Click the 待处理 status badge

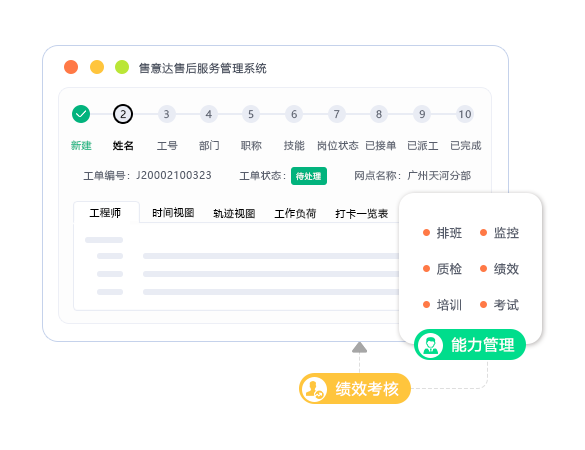coord(309,176)
